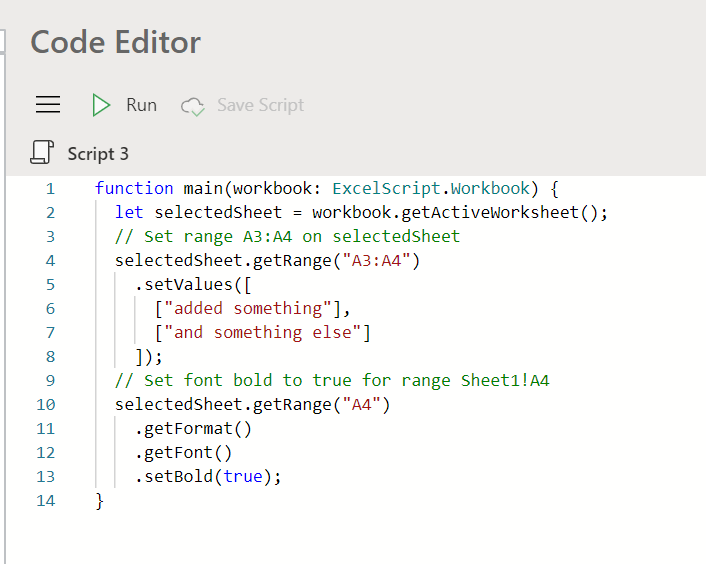Screen dimensions: 706x564
Task: Click .getFont() on line 12
Action: pos(183,452)
